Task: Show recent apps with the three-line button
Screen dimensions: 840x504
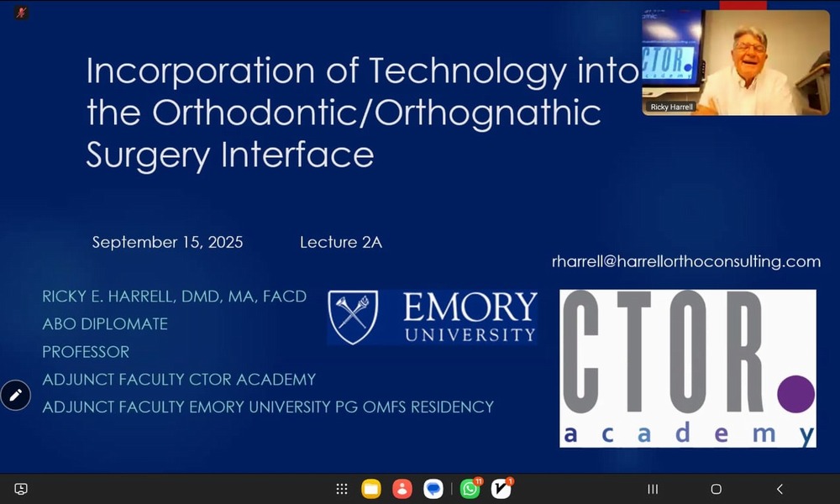Action: pos(653,489)
